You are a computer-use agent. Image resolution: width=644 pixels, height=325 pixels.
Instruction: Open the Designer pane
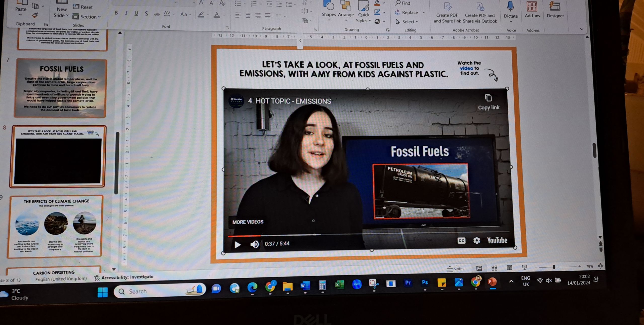555,10
